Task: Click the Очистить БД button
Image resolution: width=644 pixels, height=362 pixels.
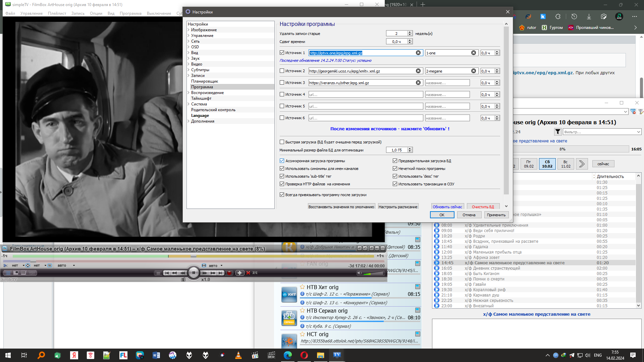Action: pos(483,207)
